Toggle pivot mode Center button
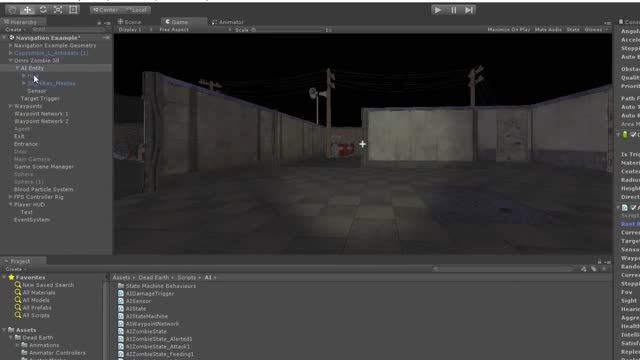The height and width of the screenshot is (360, 640). coord(105,10)
